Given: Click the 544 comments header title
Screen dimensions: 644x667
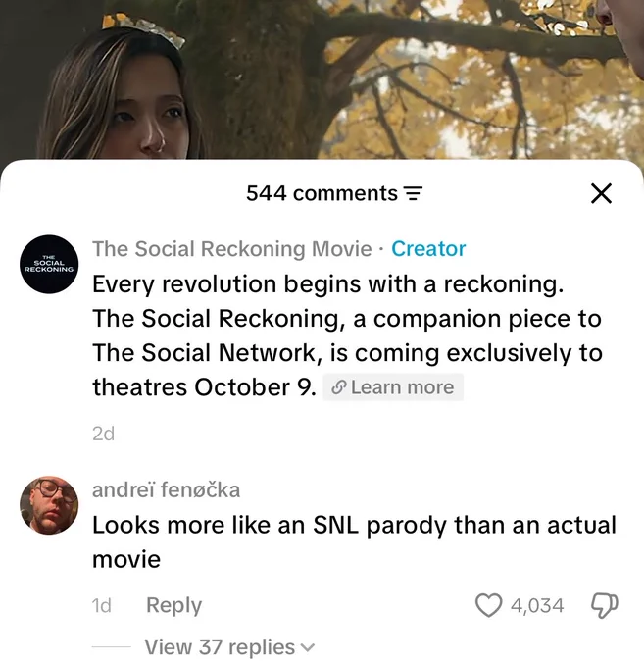Looking at the screenshot, I should tap(322, 193).
